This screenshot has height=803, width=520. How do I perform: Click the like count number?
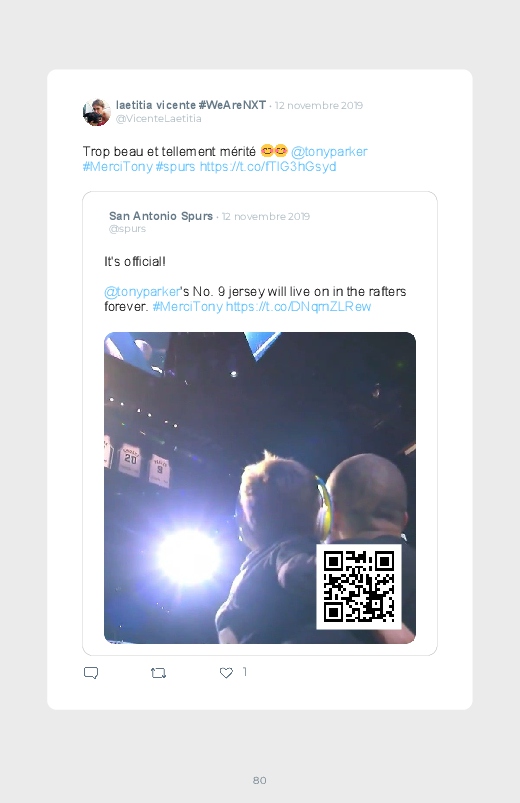click(x=245, y=672)
